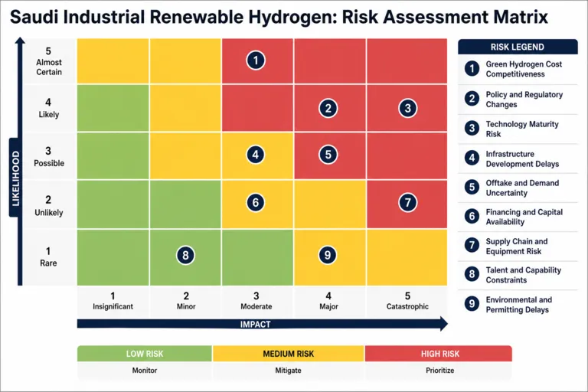This screenshot has height=392, width=588.
Task: Click risk marker 8 in the matrix grid
Action: point(185,256)
